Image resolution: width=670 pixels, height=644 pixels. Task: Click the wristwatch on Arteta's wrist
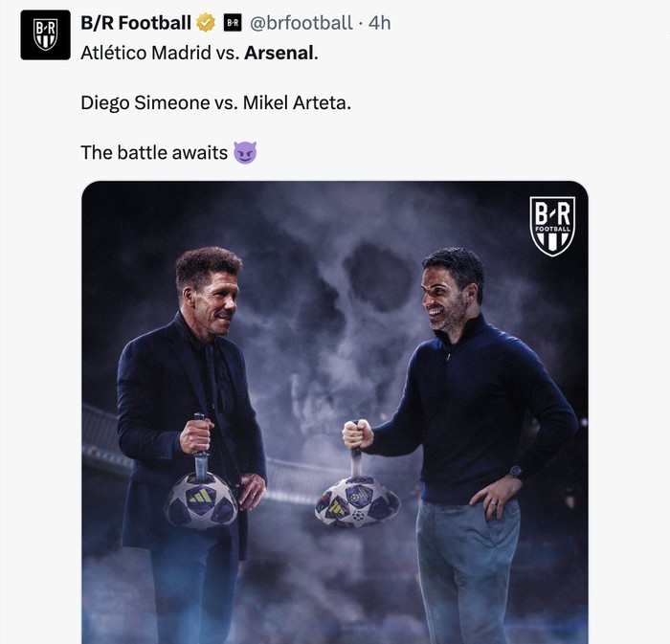point(516,471)
